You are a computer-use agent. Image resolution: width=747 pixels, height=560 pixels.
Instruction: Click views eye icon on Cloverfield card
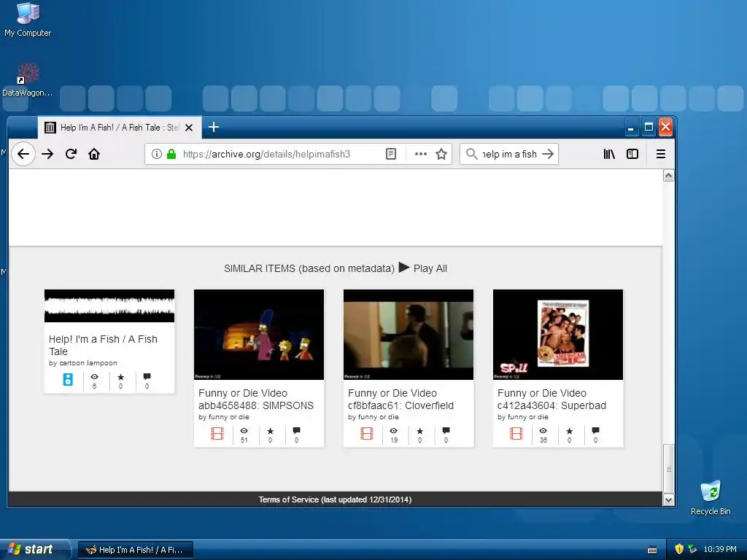[x=393, y=430]
